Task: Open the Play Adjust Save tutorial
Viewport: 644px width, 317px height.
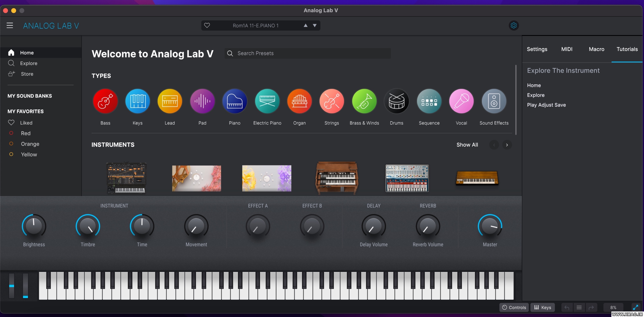Action: click(546, 105)
